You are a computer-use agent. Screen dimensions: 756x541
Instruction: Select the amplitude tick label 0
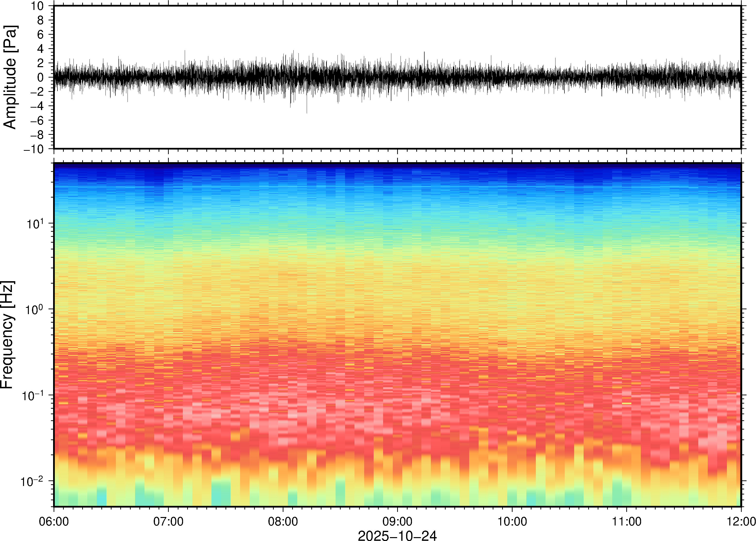click(41, 78)
